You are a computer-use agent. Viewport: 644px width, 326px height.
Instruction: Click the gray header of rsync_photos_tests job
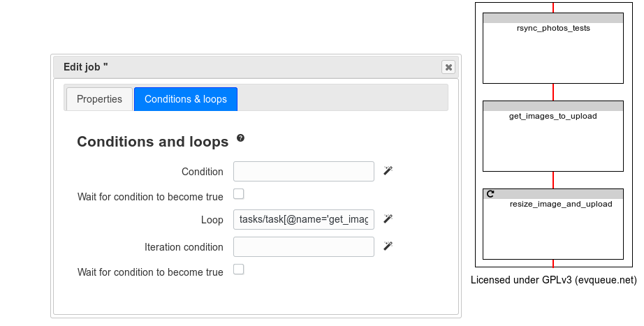(x=553, y=18)
